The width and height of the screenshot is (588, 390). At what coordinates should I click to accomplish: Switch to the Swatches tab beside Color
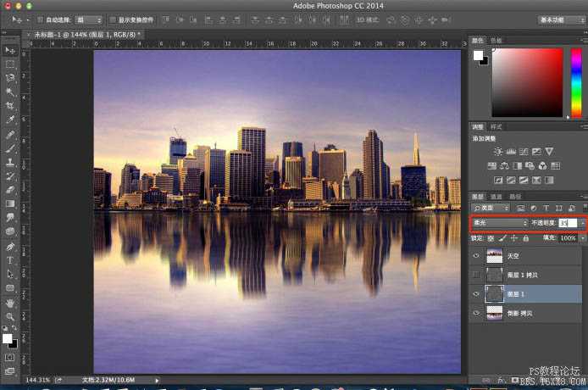tap(496, 41)
